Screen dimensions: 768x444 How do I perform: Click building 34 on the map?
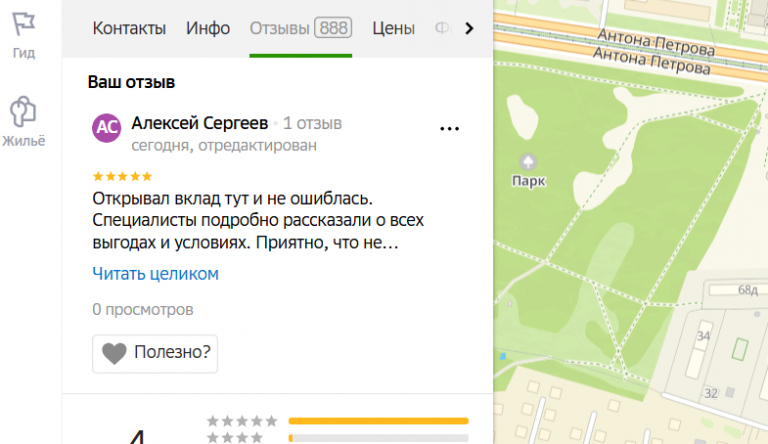[703, 336]
